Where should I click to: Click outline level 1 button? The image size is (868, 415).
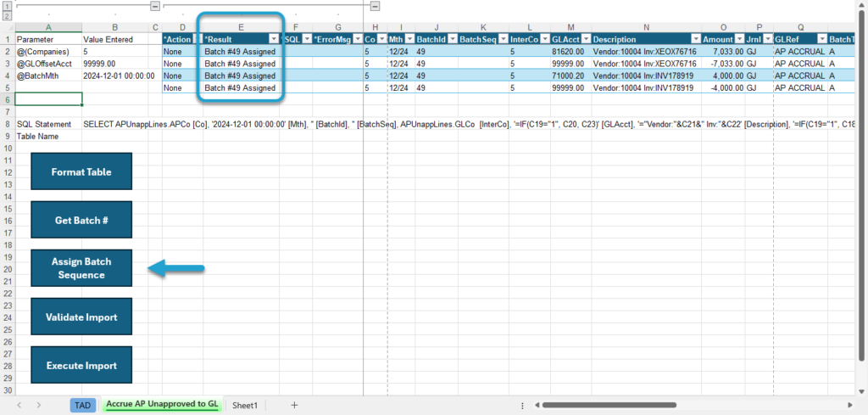point(7,6)
